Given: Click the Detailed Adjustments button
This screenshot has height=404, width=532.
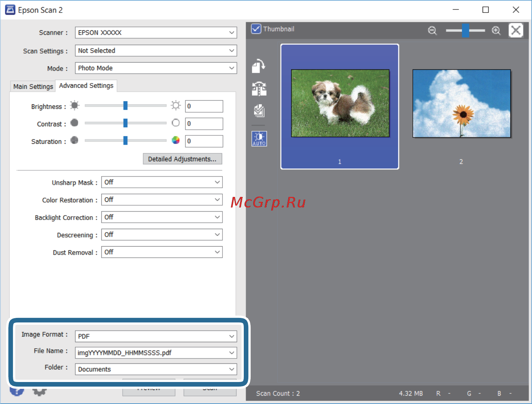Looking at the screenshot, I should click(x=182, y=159).
